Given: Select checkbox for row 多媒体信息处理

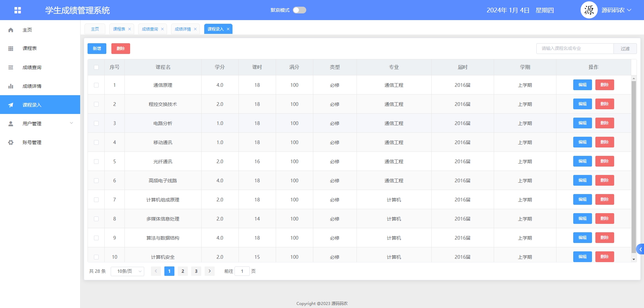Looking at the screenshot, I should click(96, 219).
